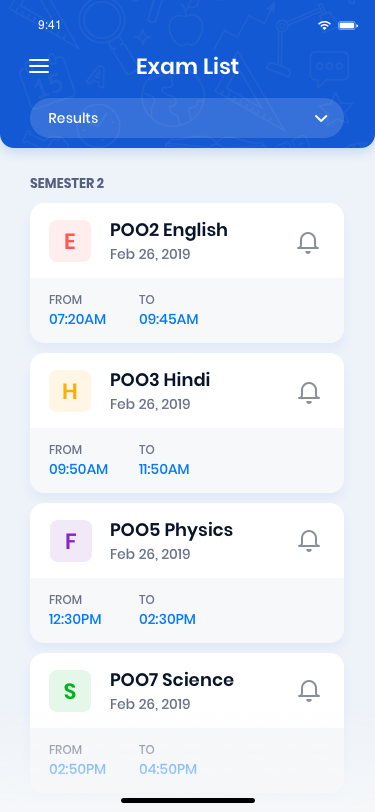The height and width of the screenshot is (812, 375).
Task: Tap the bell icon on POO7 Science
Action: [x=309, y=690]
